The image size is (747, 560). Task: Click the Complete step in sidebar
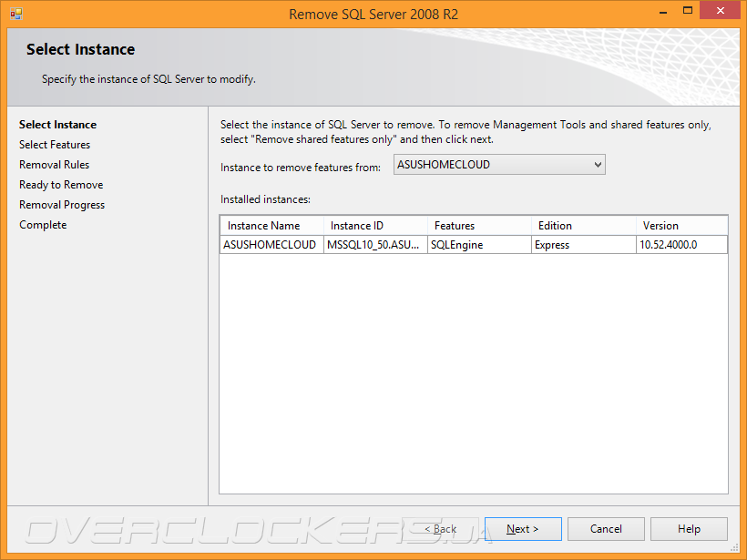tap(43, 225)
